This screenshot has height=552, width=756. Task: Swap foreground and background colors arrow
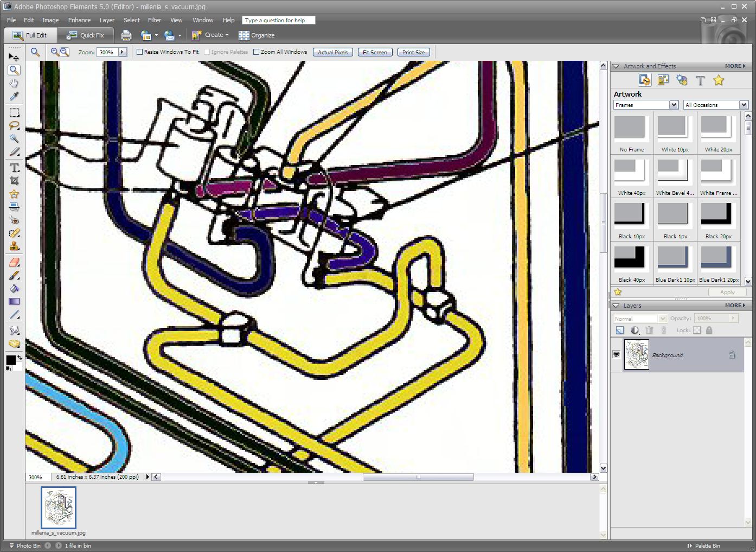[20, 357]
